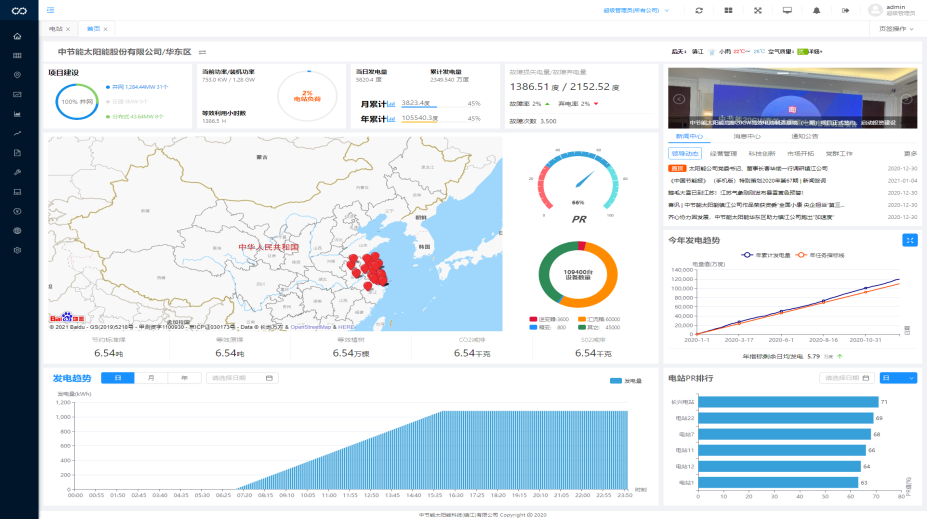Open the globe icon in the sidebar
This screenshot has height=519, width=927.
click(x=17, y=231)
